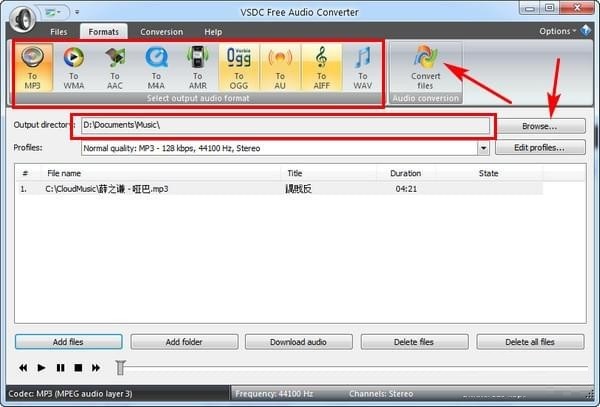Open the Files ribbon tab

click(59, 32)
